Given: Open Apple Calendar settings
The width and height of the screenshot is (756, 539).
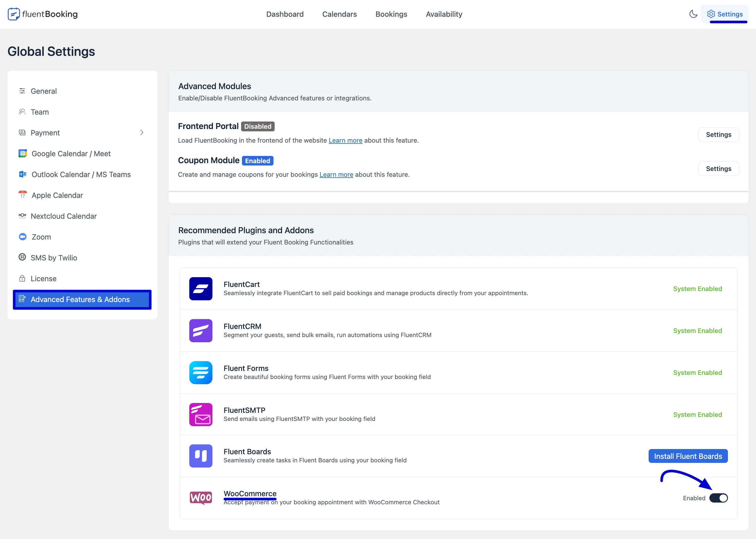Looking at the screenshot, I should pos(82,195).
